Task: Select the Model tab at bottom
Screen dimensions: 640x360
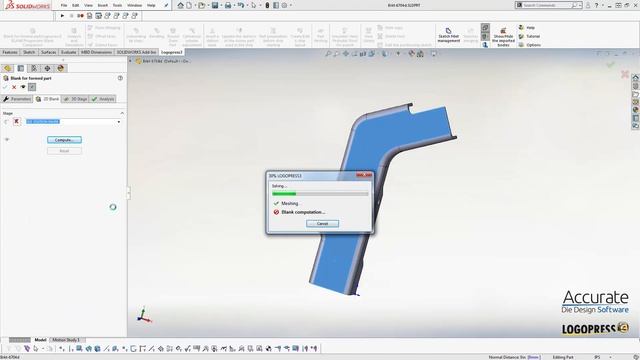Action: (x=40, y=340)
